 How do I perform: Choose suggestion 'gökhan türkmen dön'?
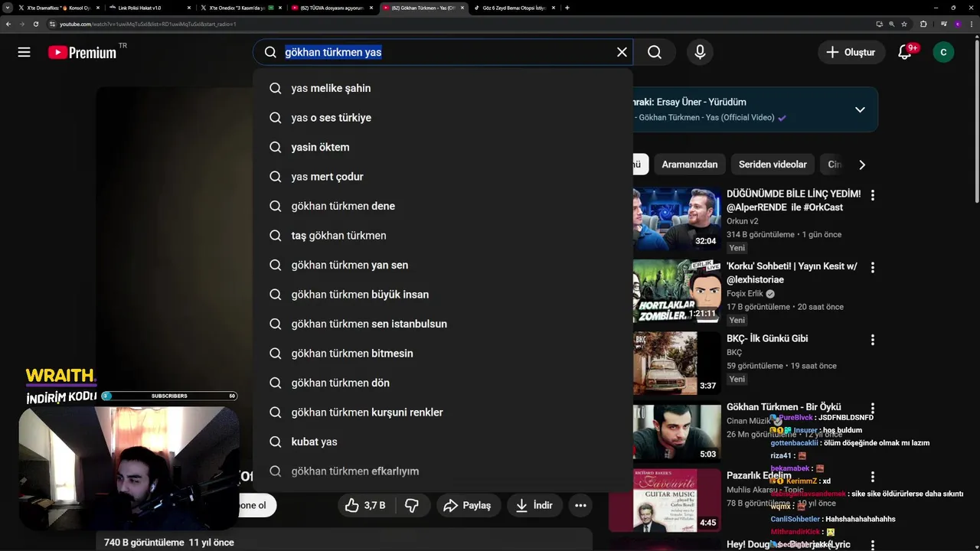pyautogui.click(x=443, y=383)
